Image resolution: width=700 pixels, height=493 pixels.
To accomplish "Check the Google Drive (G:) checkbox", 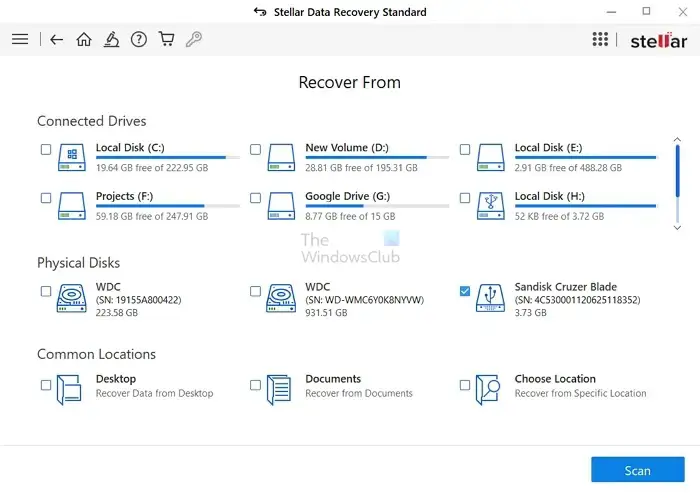I will [255, 198].
